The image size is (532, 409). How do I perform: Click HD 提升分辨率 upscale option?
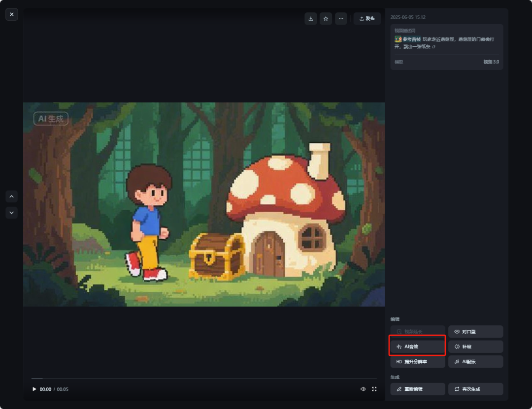tap(418, 362)
